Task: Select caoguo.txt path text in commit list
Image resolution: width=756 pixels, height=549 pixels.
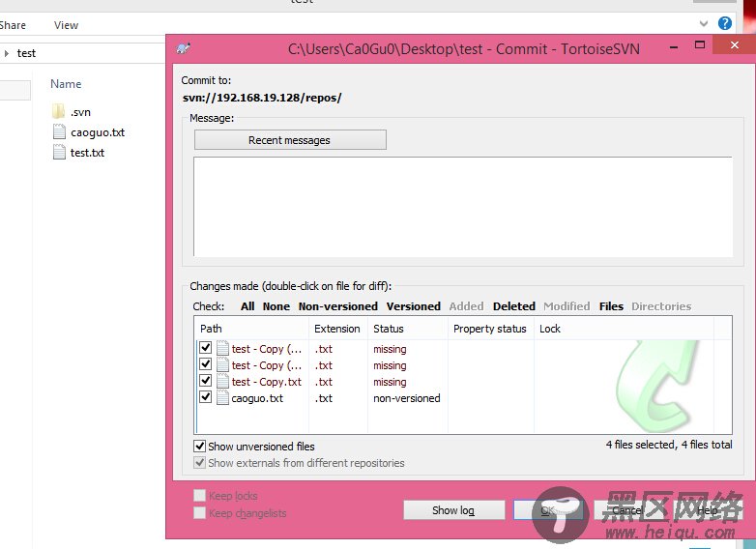Action: coord(257,398)
